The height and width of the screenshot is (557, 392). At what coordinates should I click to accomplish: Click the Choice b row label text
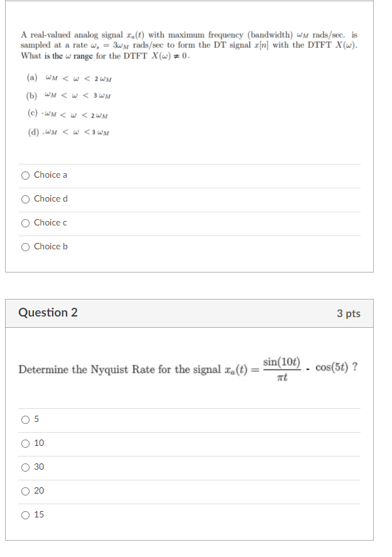tap(49, 246)
